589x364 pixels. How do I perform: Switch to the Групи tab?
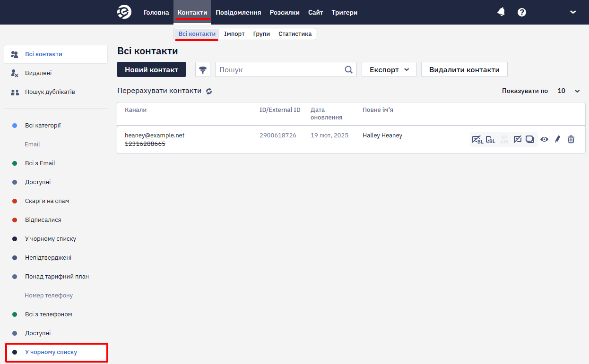point(261,34)
